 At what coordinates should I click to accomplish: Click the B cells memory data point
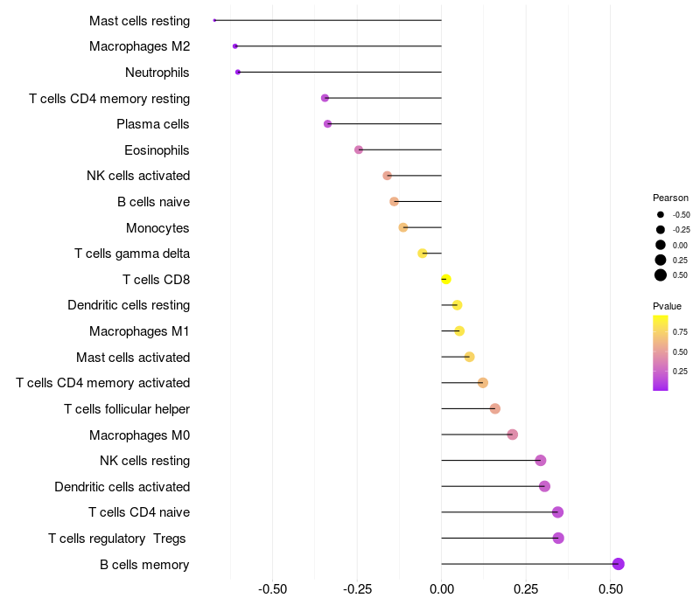point(618,564)
